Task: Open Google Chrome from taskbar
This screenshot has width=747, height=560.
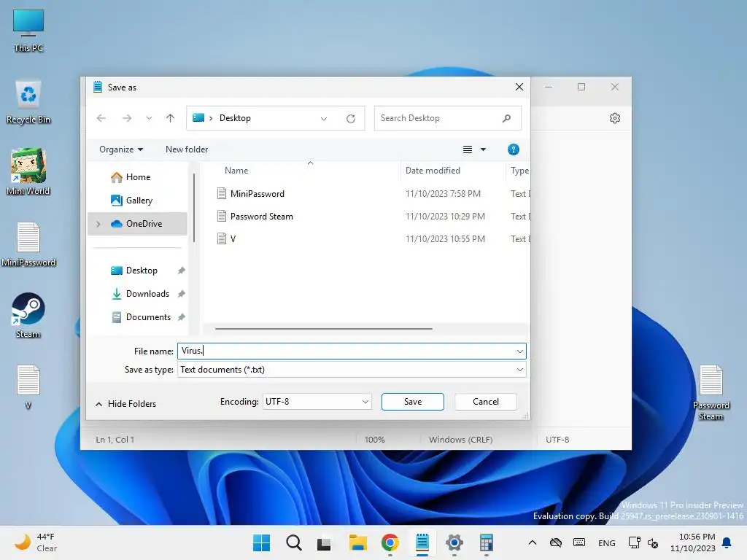Action: pyautogui.click(x=390, y=542)
